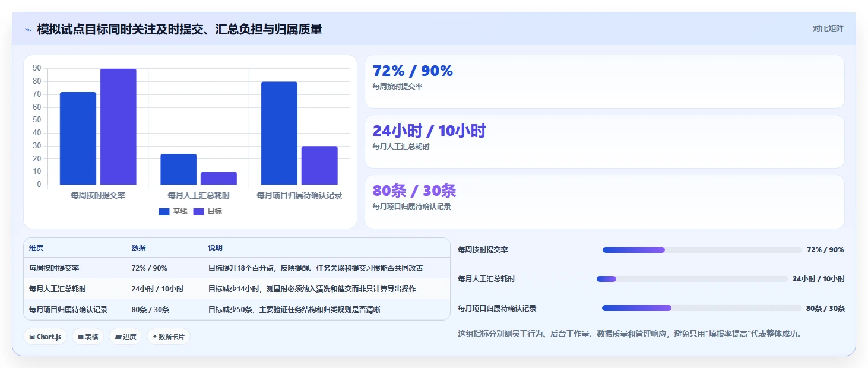Click the 每周按时提交率 cell in the table
The height and width of the screenshot is (368, 868).
pyautogui.click(x=54, y=268)
